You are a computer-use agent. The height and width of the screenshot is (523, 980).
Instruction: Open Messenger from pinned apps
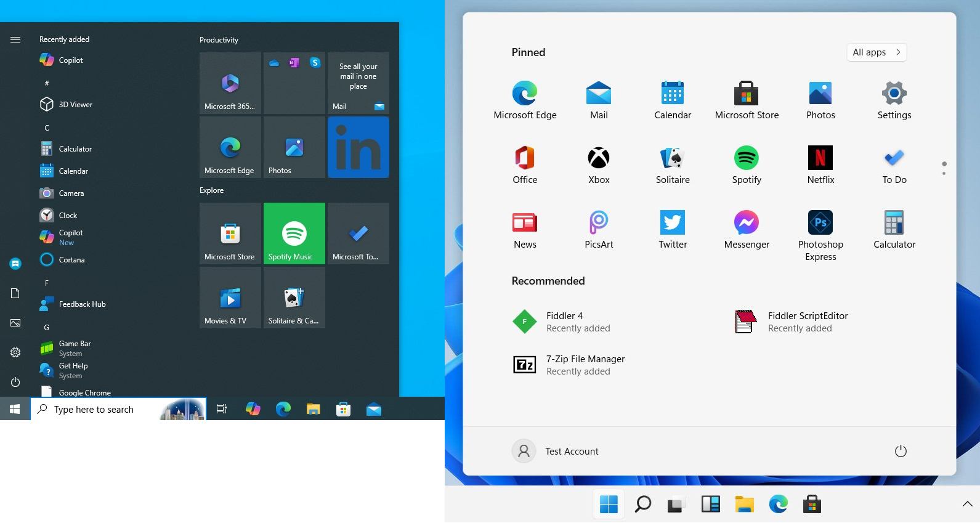click(746, 229)
